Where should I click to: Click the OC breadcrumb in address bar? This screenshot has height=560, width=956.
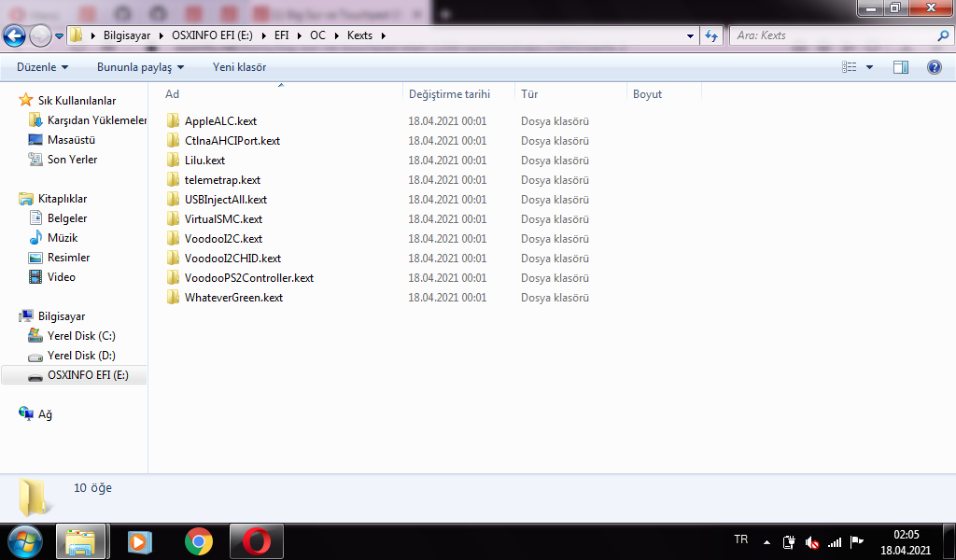tap(317, 35)
